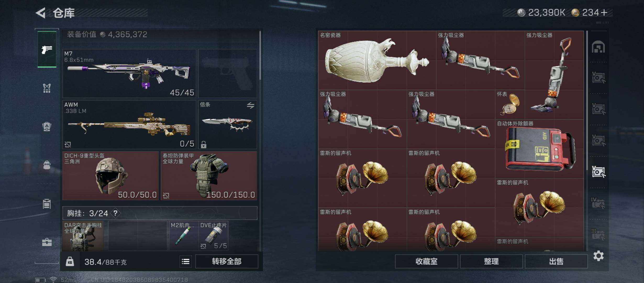
Task: Click 整理 to sort the stash
Action: coord(491,262)
